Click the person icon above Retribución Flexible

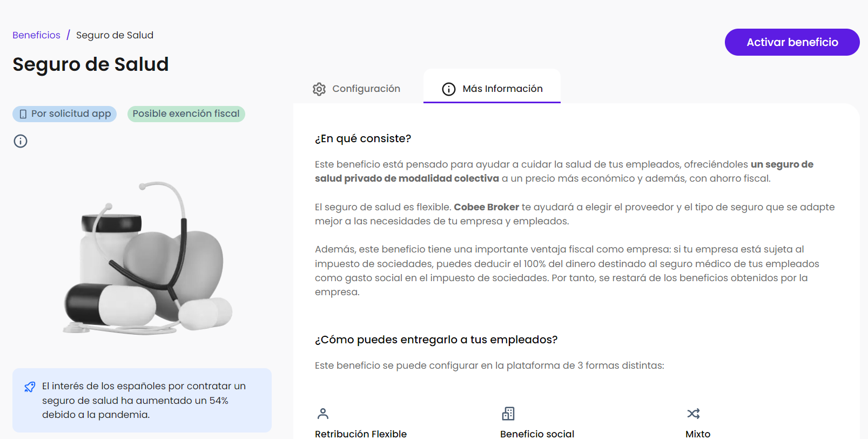[323, 414]
